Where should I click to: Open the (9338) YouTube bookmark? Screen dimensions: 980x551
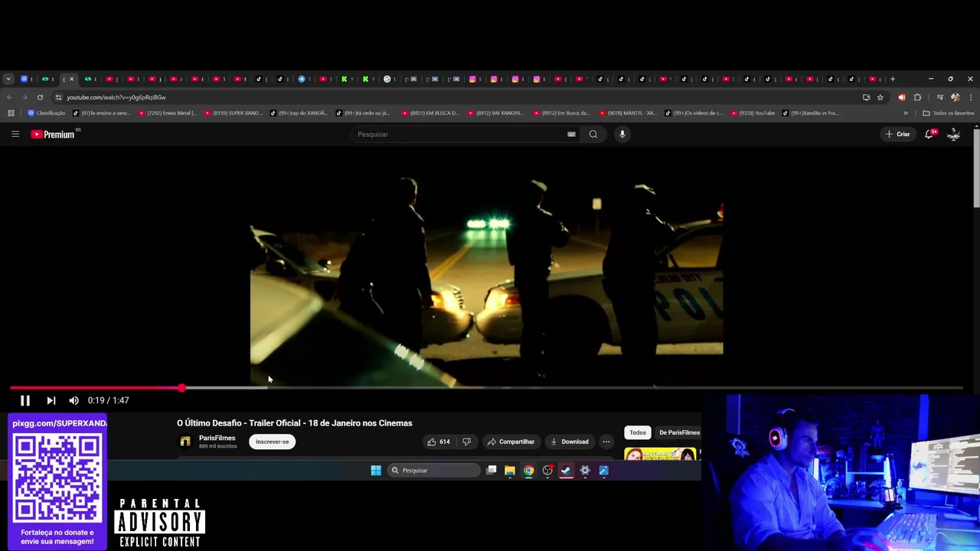click(753, 113)
